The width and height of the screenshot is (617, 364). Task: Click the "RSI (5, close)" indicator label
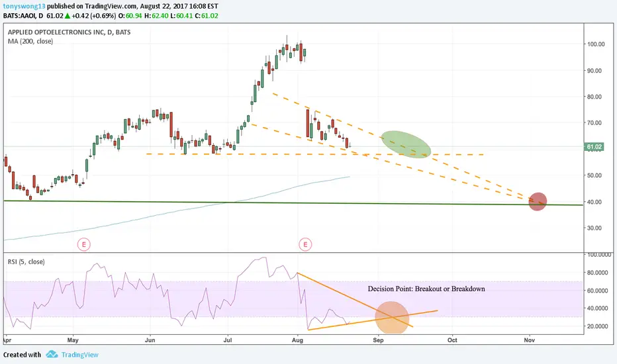pos(26,261)
